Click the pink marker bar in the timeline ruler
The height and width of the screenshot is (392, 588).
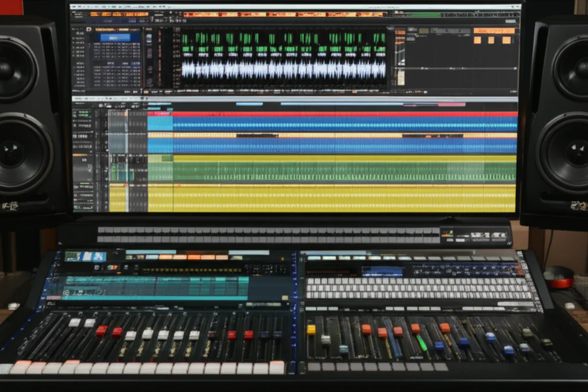[x=451, y=105]
